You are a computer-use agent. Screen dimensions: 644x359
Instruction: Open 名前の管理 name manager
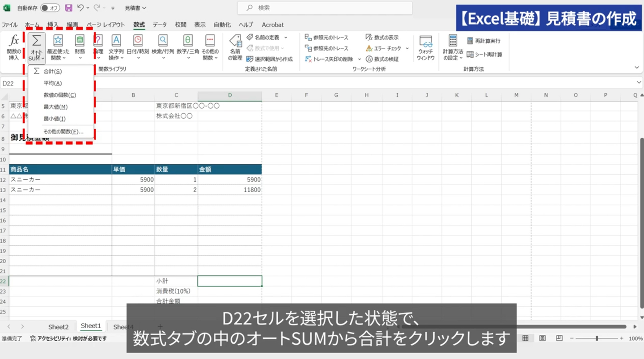pyautogui.click(x=235, y=47)
